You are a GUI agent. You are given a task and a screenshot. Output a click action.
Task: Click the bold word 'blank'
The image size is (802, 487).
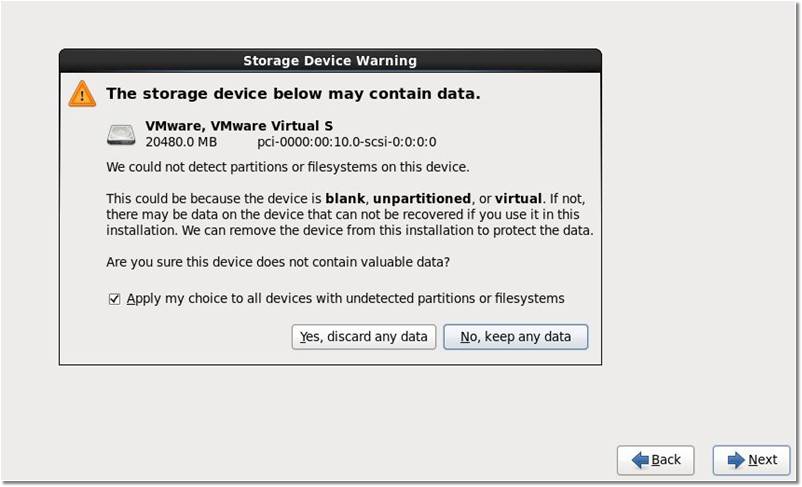[x=345, y=198]
